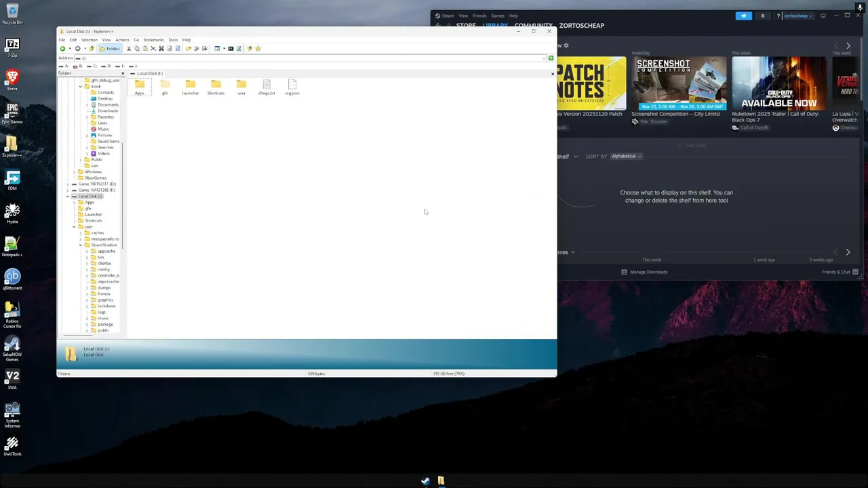
Task: Select the Launcher folder in file view
Action: pos(190,87)
